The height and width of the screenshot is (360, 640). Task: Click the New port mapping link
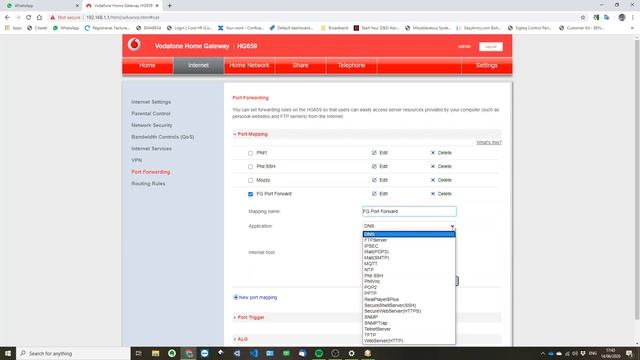point(258,297)
